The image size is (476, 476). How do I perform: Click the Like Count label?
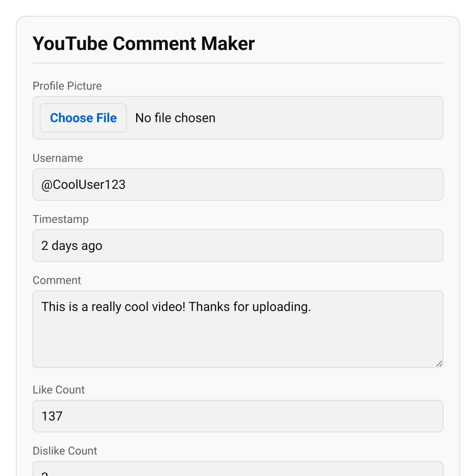(58, 390)
